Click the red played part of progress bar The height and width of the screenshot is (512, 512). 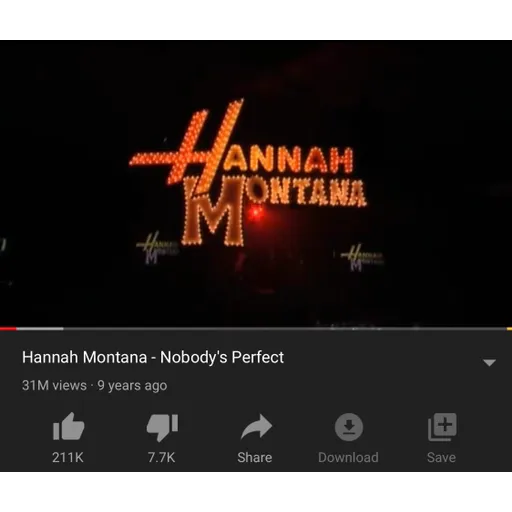coord(8,329)
